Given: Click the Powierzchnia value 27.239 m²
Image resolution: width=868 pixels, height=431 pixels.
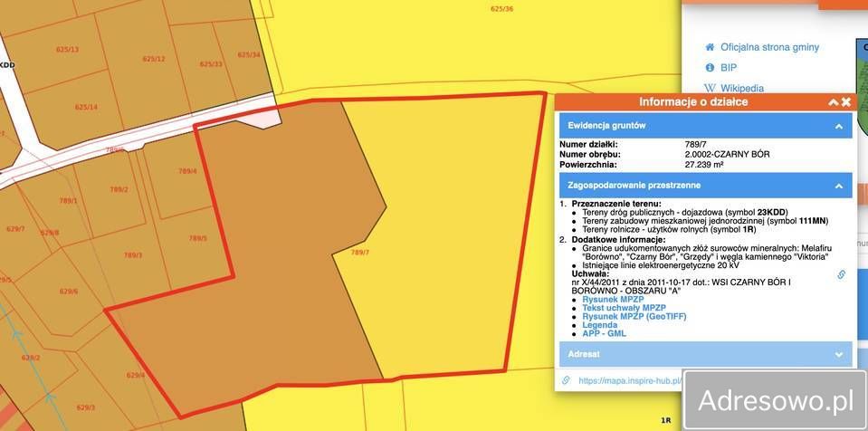Looking at the screenshot, I should pyautogui.click(x=705, y=165).
